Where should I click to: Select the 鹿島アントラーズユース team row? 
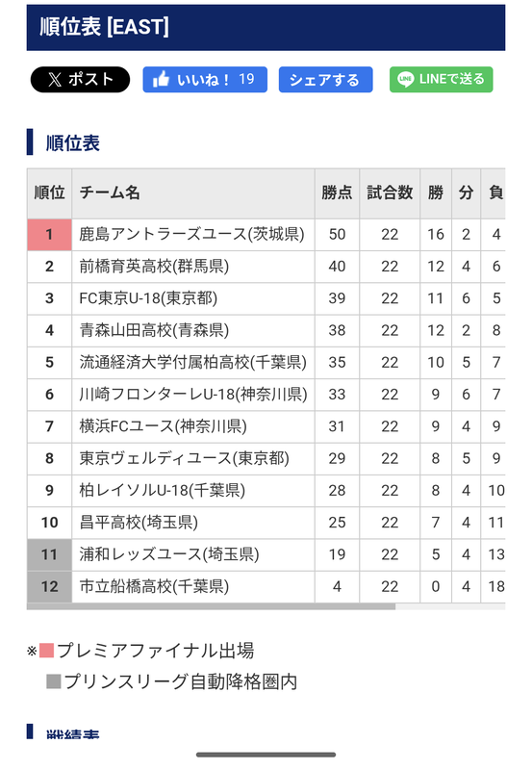(x=266, y=234)
